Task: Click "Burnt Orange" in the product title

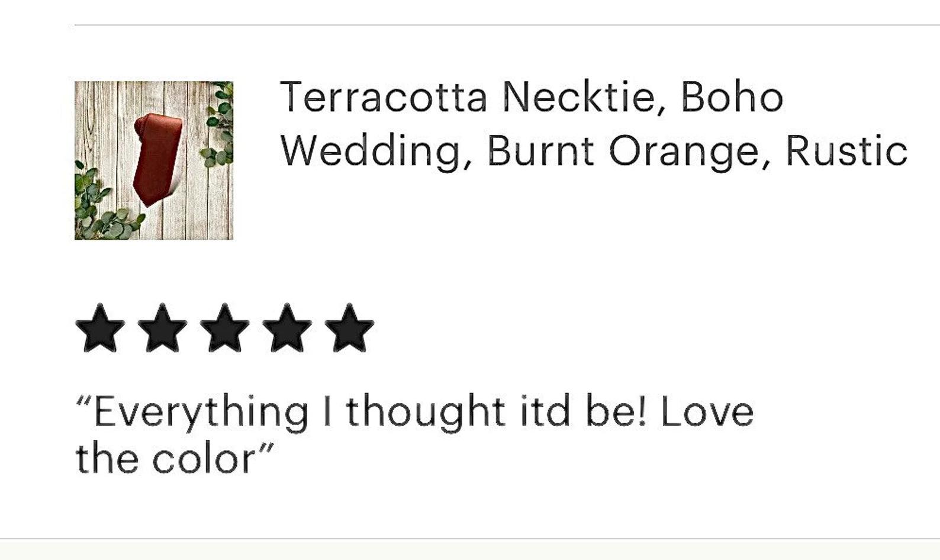Action: click(623, 151)
